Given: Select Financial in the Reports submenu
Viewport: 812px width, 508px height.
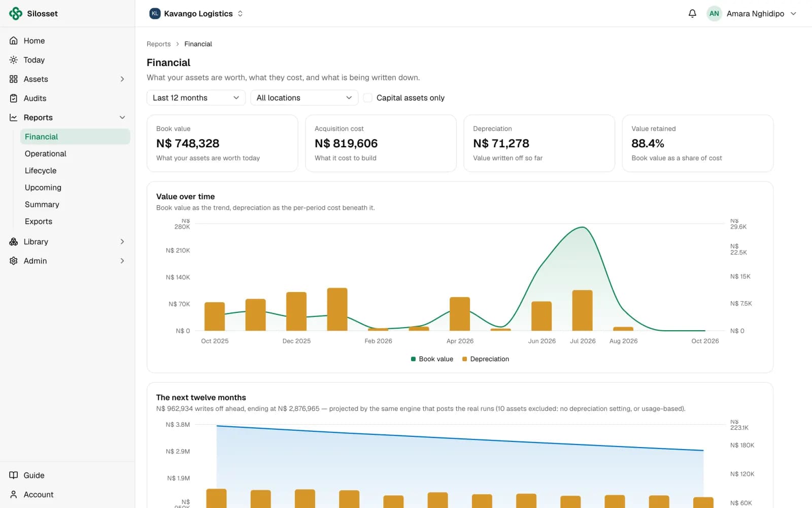Looking at the screenshot, I should tap(75, 137).
